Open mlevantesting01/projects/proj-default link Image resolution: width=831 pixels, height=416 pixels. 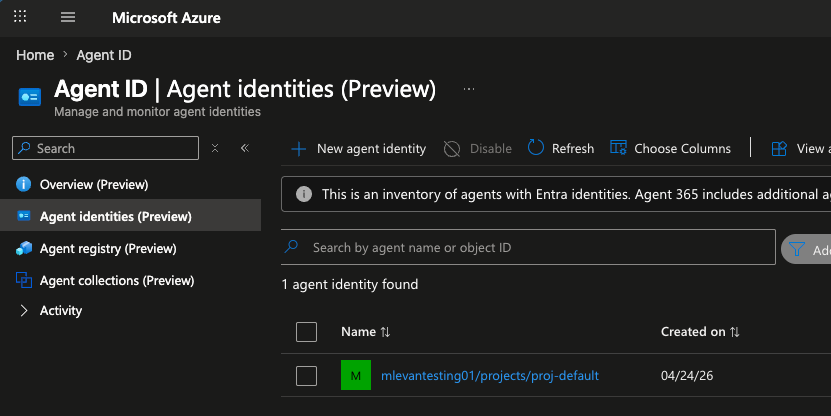(490, 376)
